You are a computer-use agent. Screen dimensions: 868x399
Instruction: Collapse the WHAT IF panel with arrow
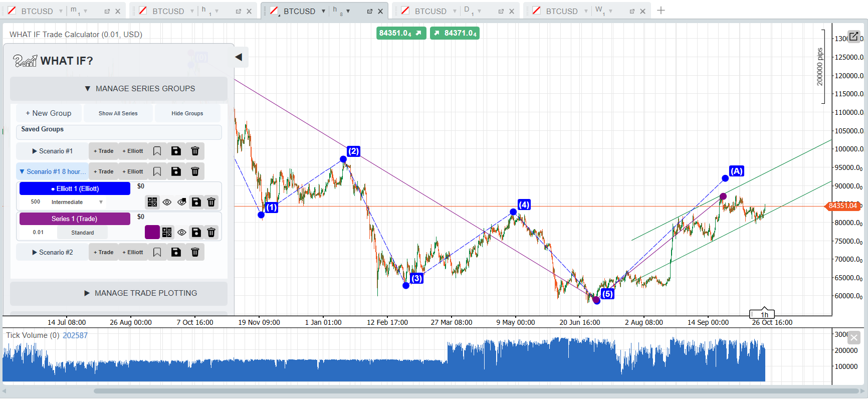pyautogui.click(x=239, y=57)
